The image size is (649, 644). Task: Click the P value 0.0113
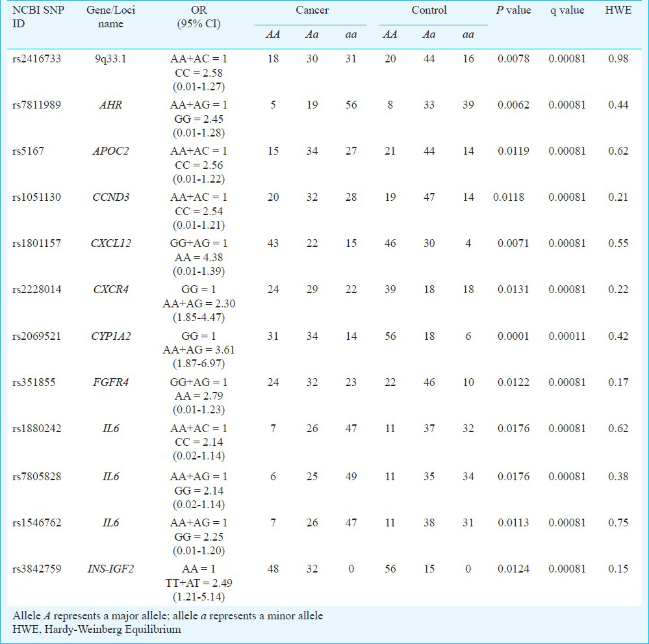coord(513,522)
